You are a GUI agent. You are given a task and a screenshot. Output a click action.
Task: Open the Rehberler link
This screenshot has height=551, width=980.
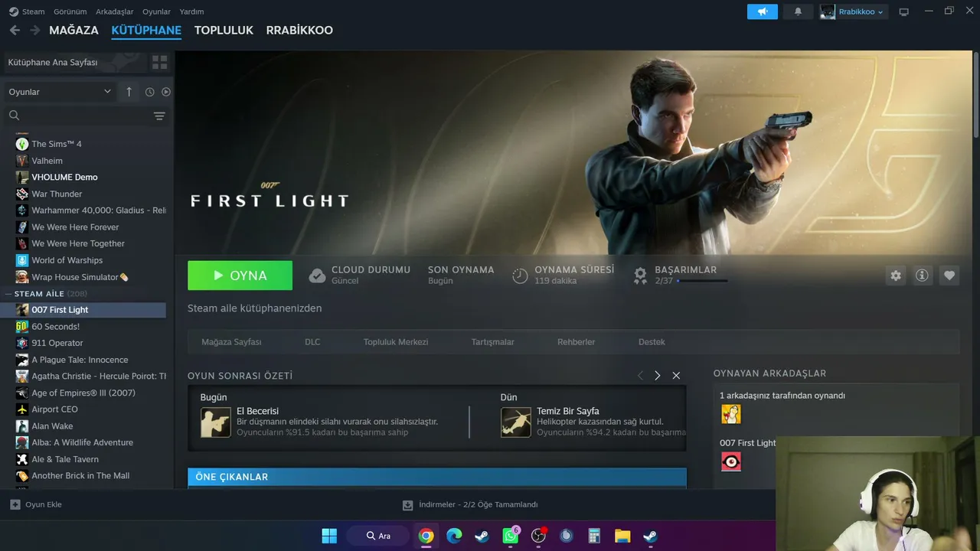click(577, 342)
